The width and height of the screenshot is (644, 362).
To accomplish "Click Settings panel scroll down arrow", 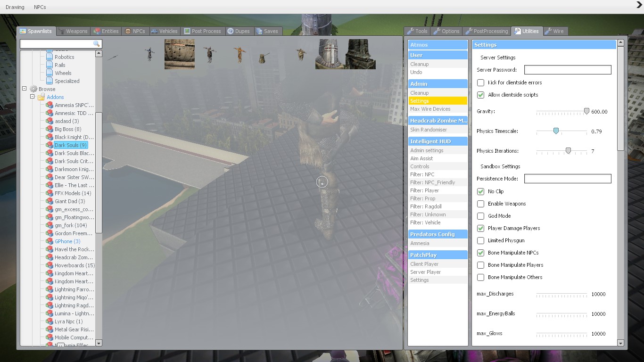I will (620, 343).
